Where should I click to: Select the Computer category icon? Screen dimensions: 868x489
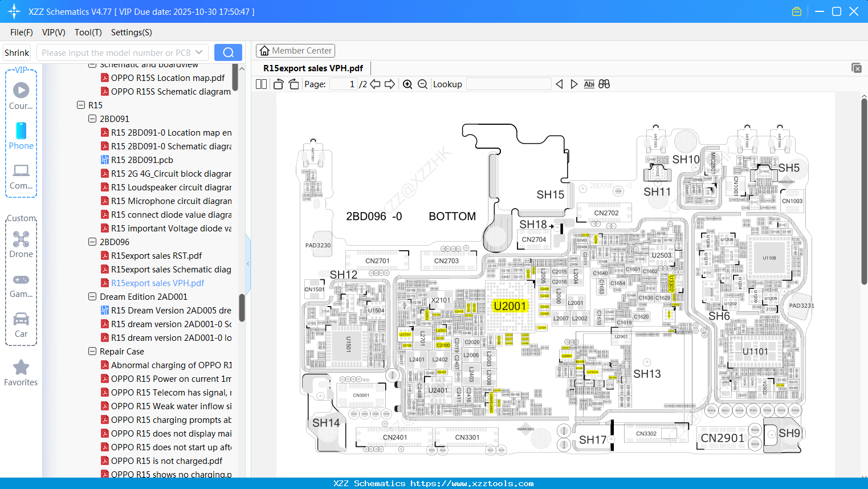tap(21, 176)
